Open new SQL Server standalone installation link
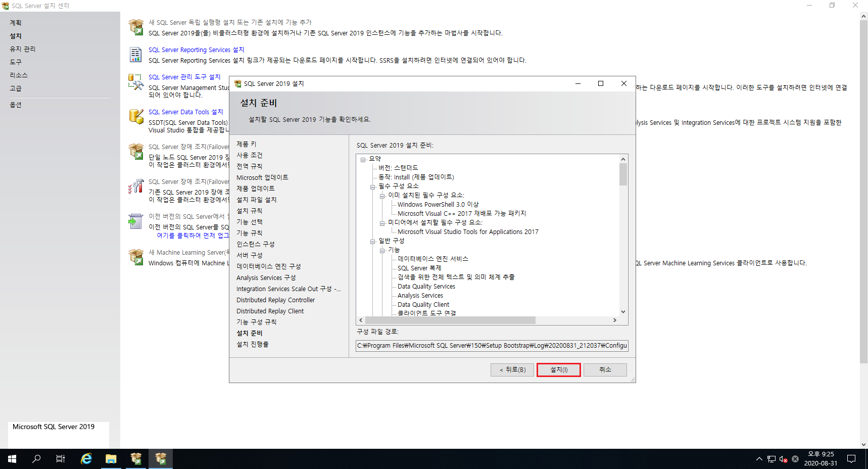Image resolution: width=868 pixels, height=469 pixels. coord(230,22)
